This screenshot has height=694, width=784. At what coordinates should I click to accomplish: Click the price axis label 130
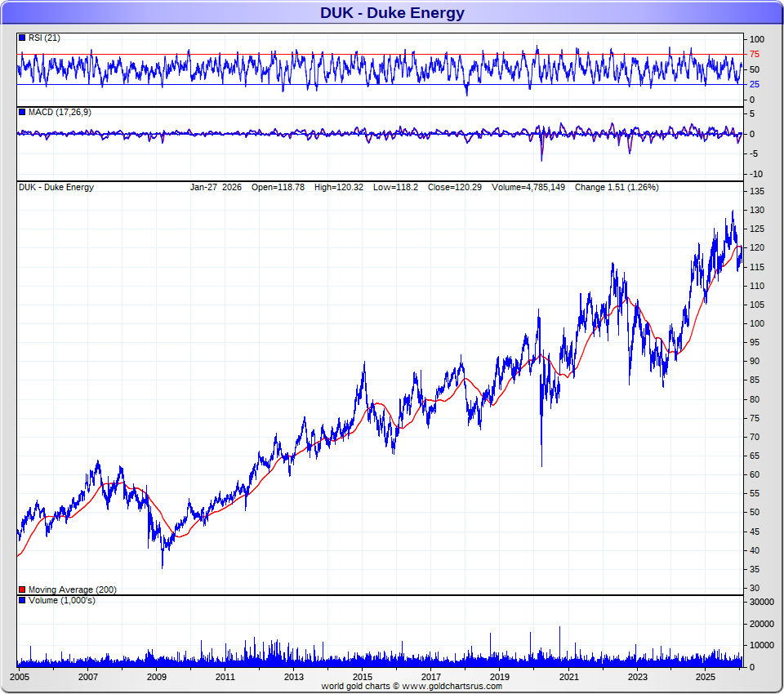[x=757, y=210]
